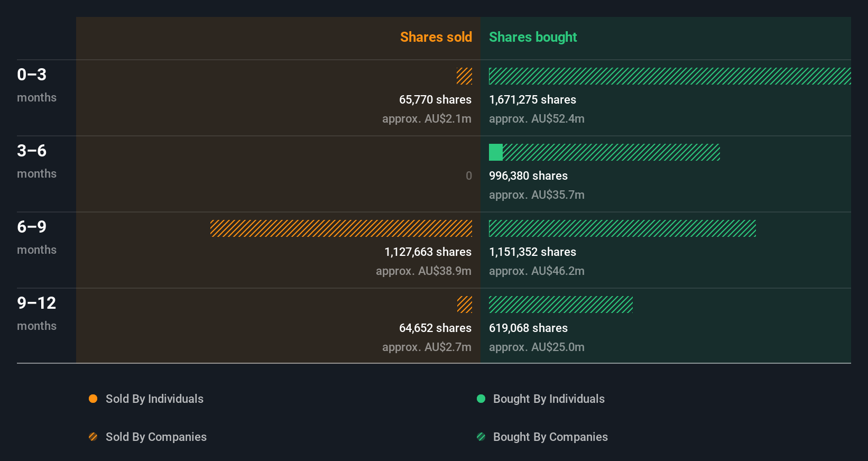This screenshot has width=868, height=461.
Task: Toggle the Bought By Individuals legend label
Action: 549,399
